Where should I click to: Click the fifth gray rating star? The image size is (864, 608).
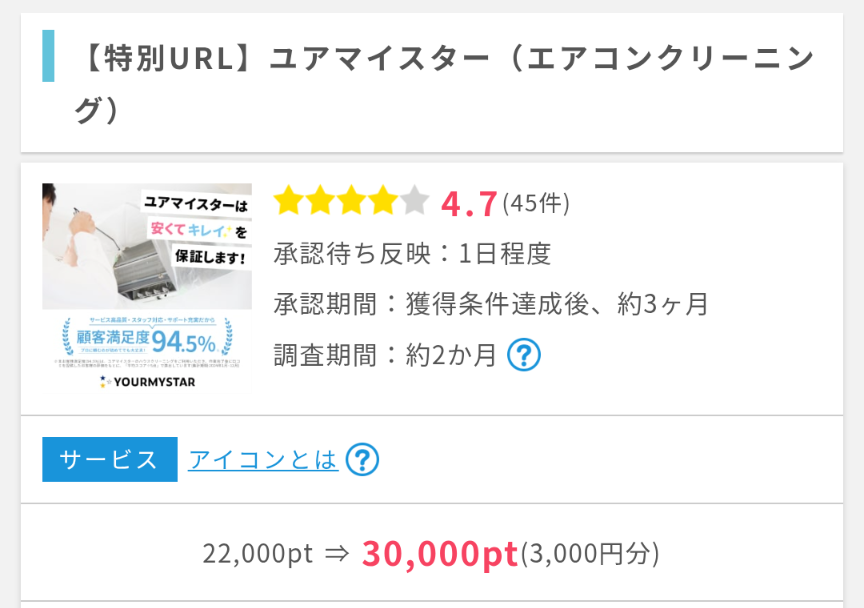(413, 201)
